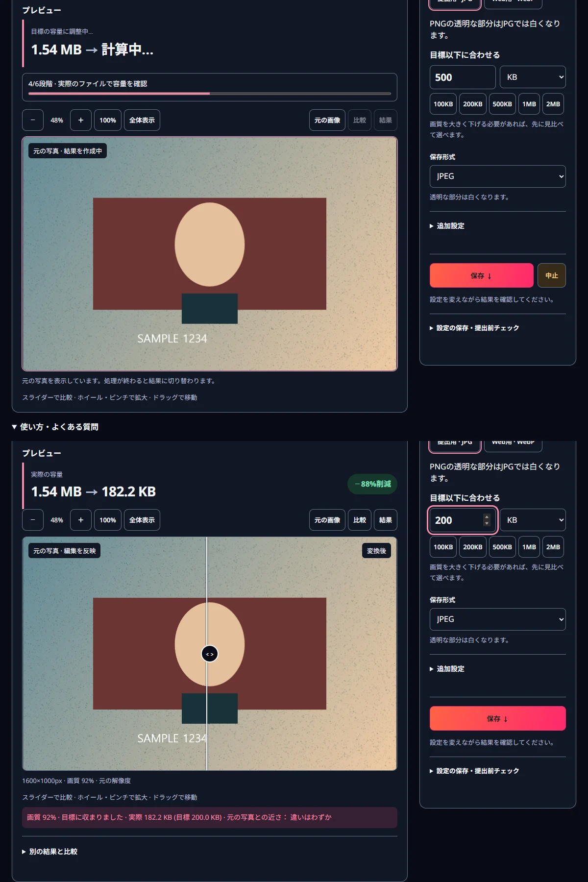
Task: Choose the 500KB preset under the 200 field
Action: point(502,547)
